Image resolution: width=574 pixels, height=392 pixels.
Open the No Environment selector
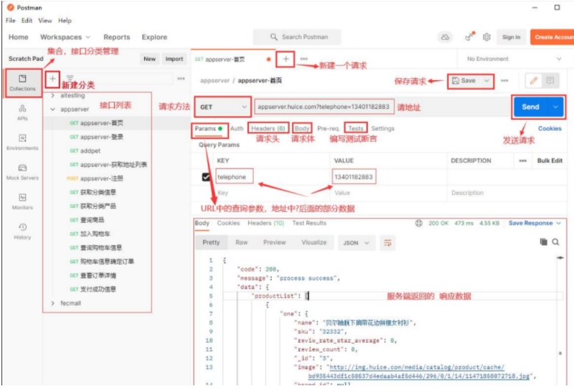pos(514,59)
